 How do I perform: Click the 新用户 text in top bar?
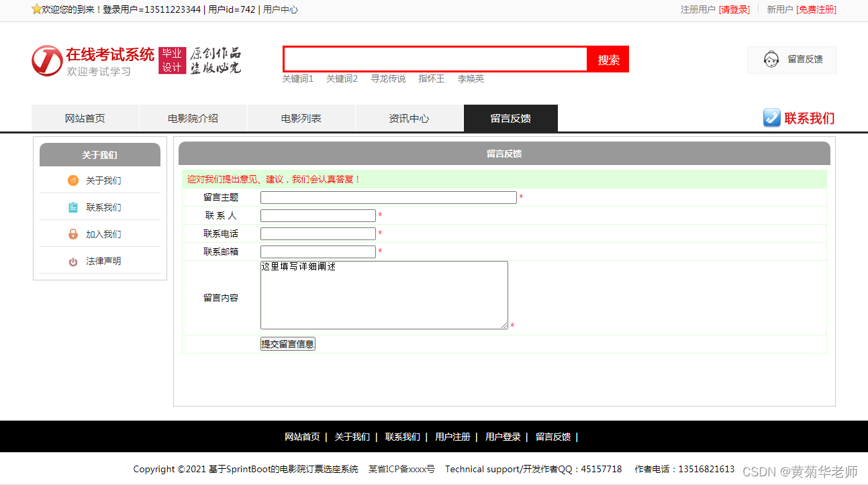(780, 9)
